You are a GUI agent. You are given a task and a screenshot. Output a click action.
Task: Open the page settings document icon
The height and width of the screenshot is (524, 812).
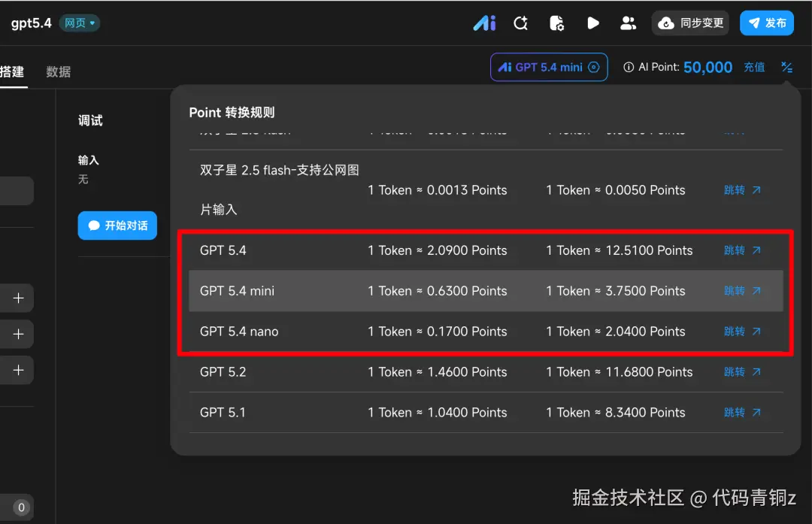point(556,23)
